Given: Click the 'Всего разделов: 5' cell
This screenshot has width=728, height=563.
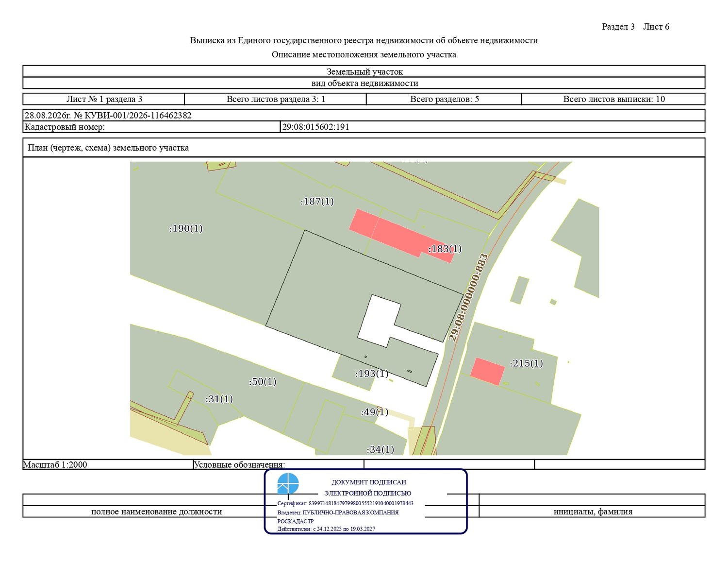Looking at the screenshot, I should coord(444,99).
